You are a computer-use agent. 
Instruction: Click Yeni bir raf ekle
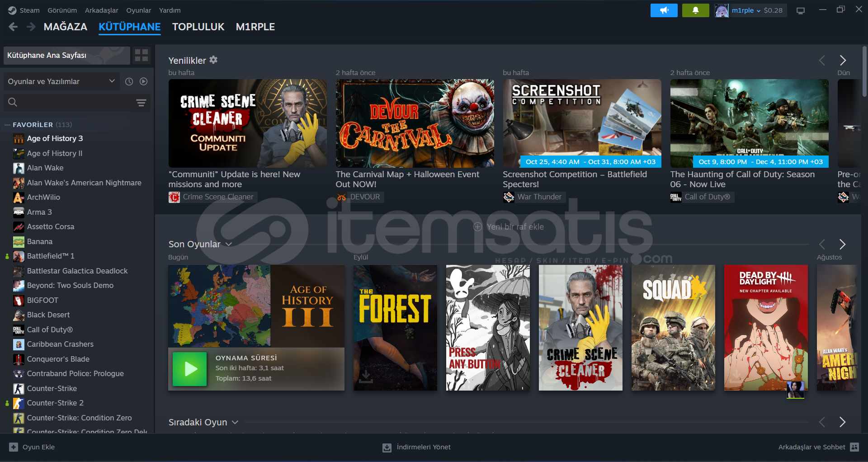[509, 227]
